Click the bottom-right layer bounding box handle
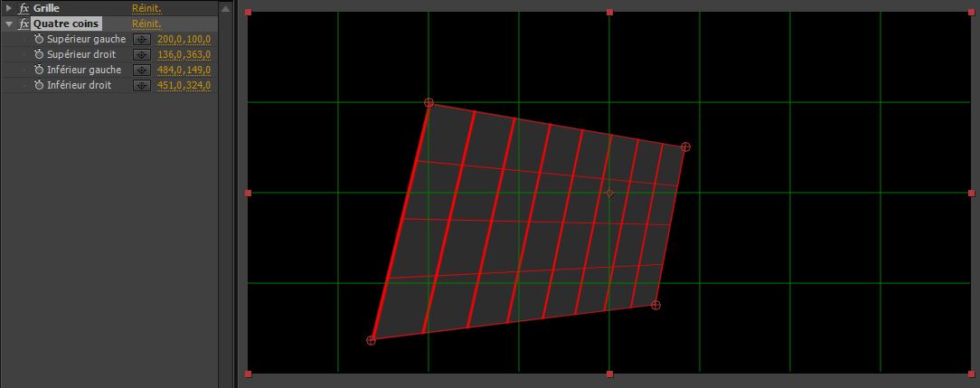This screenshot has width=980, height=388. (x=971, y=374)
